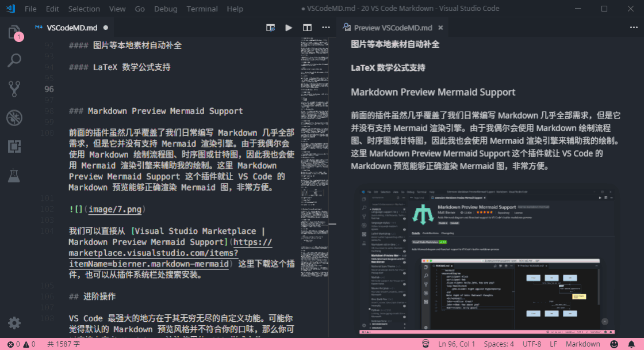The height and width of the screenshot is (350, 644).
Task: Open the Debug view with crossed-out bug icon
Action: tap(14, 117)
